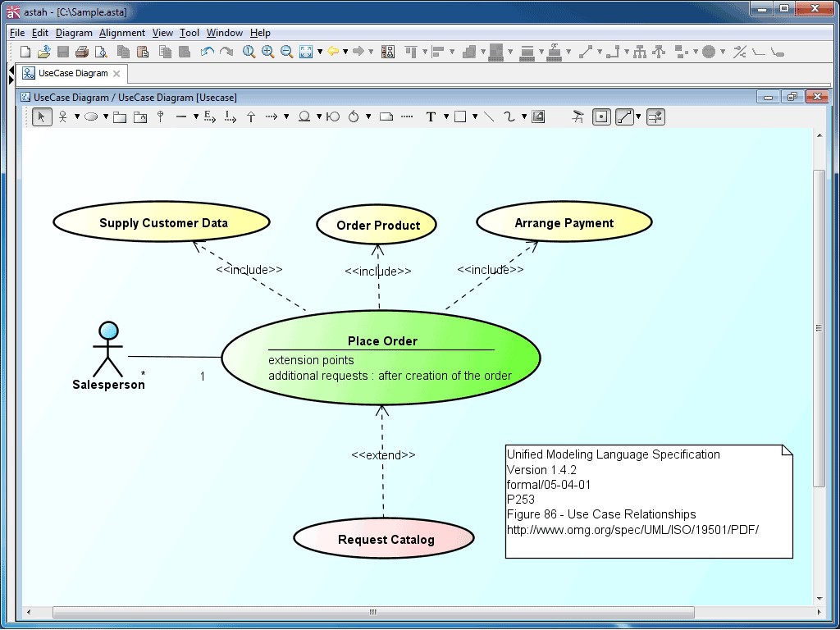Open dropdown arrow next to Actor tool

77,117
